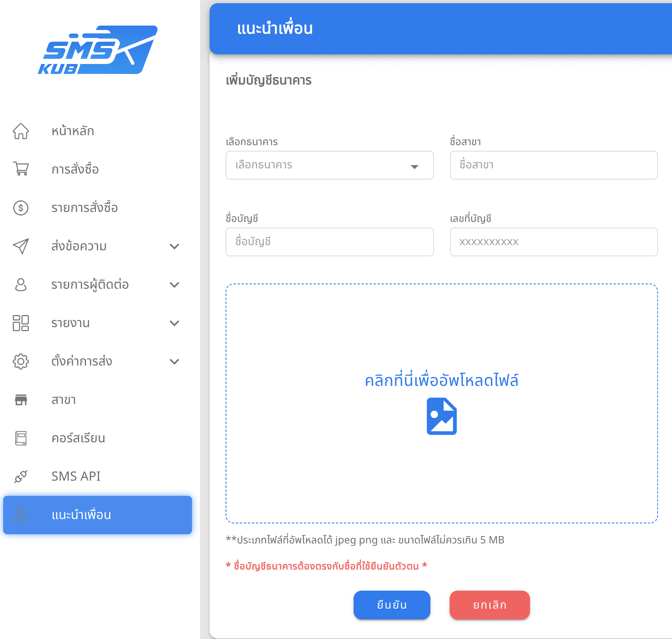Viewport: 672px width, 639px height.
Task: Click the ส่งข้อความ menu label
Action: (79, 246)
